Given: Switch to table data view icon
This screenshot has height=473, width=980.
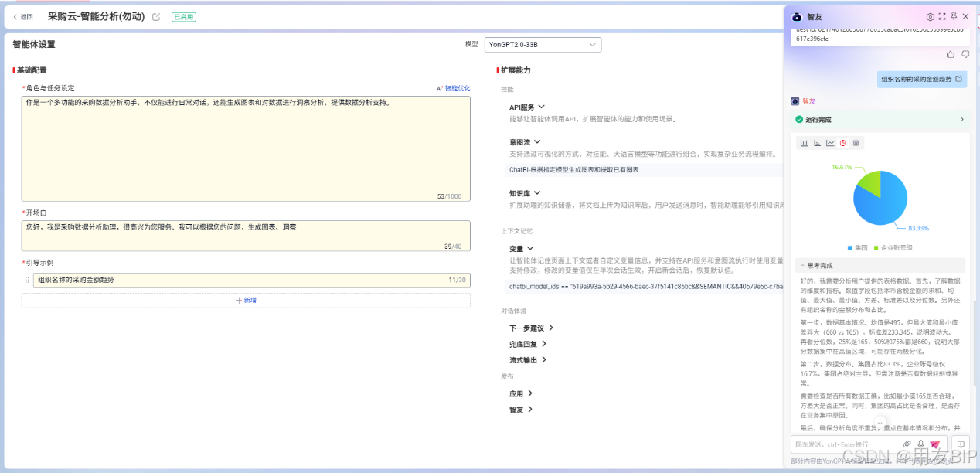Looking at the screenshot, I should pos(856,143).
